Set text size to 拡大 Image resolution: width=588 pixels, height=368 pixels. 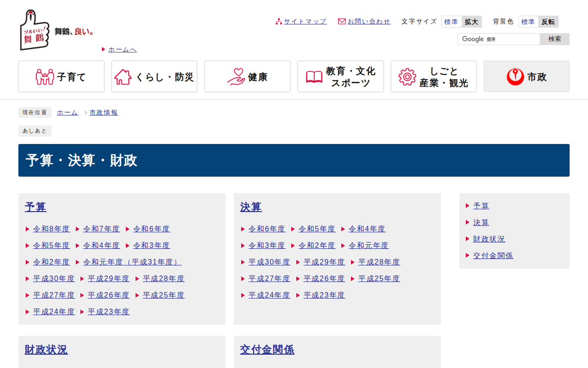pos(471,22)
